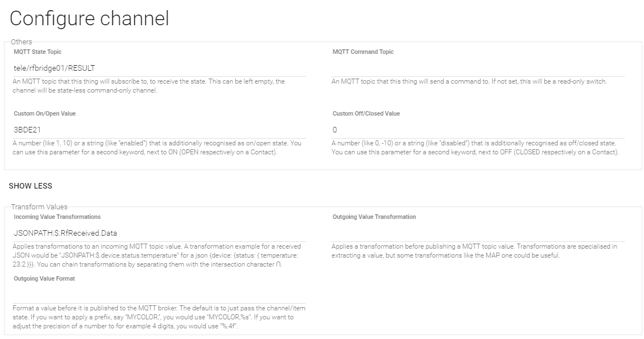
Task: Click the "MQTT State Topic" label text
Action: (38, 52)
